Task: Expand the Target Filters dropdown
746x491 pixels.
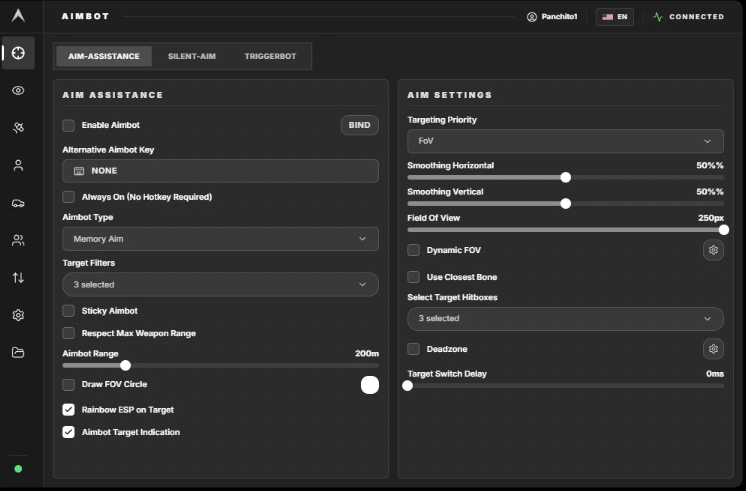Action: 220,285
